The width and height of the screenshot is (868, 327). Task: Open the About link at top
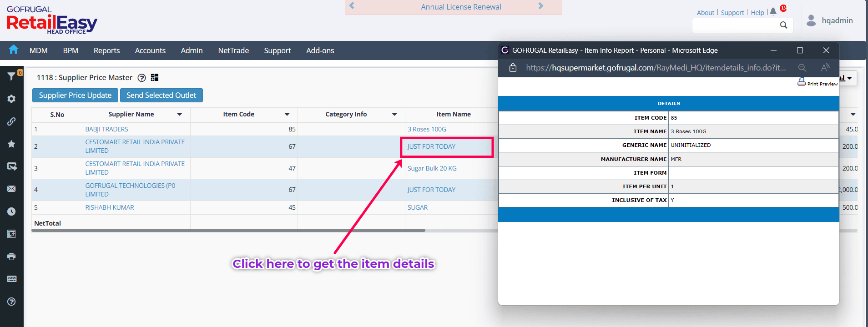tap(706, 13)
